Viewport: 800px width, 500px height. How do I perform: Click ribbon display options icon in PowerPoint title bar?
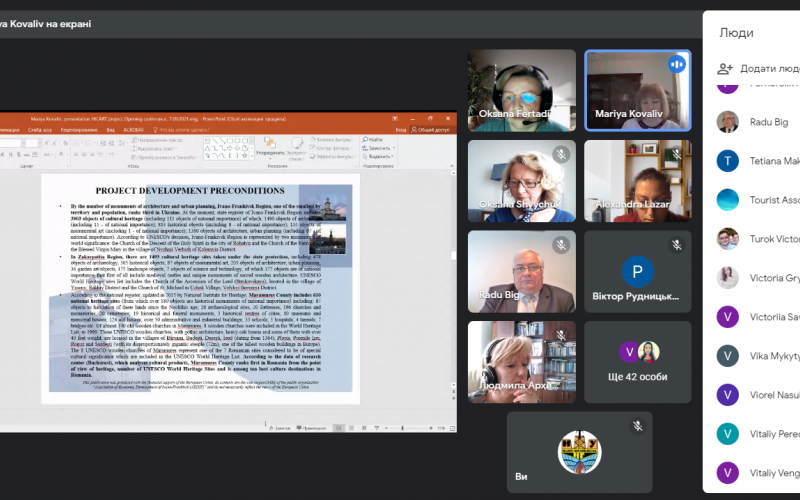[394, 118]
